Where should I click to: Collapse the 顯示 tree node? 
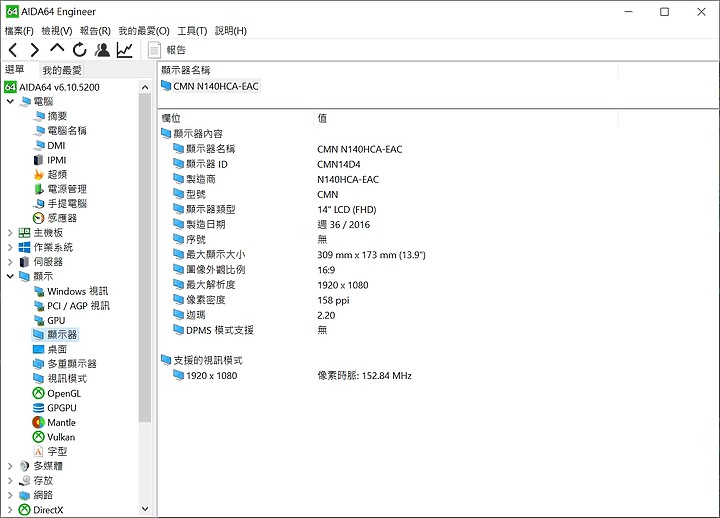(x=10, y=276)
